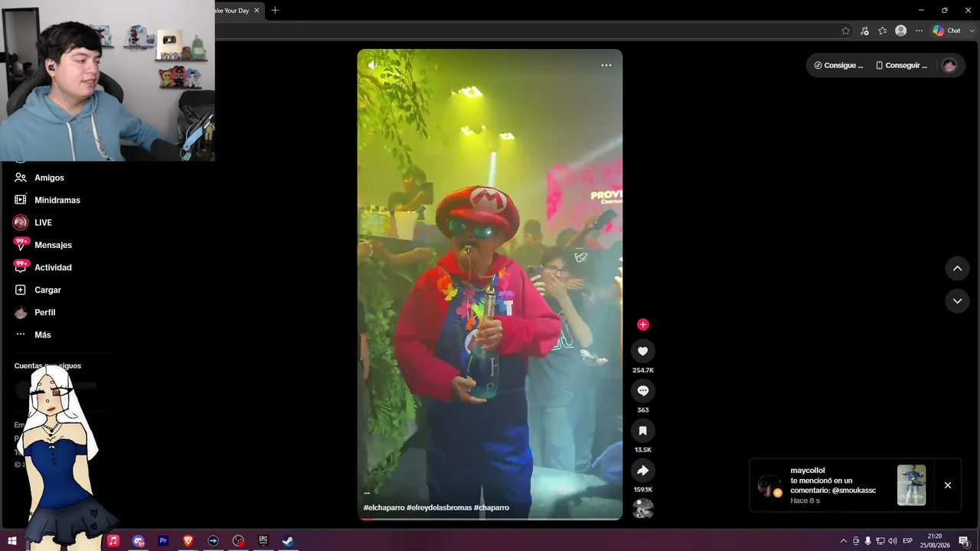
Task: Click the Mario costume video to pause
Action: [x=490, y=285]
